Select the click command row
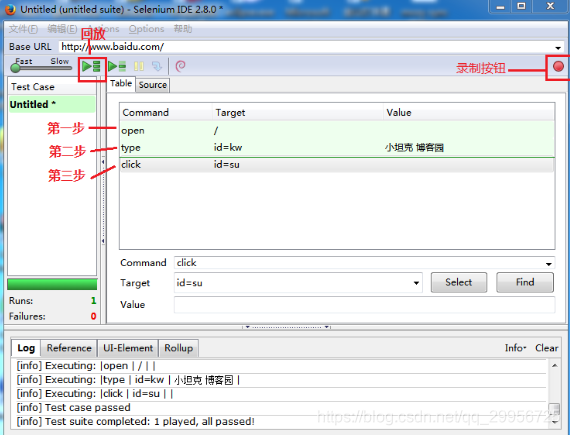The height and width of the screenshot is (435, 570). (x=337, y=165)
